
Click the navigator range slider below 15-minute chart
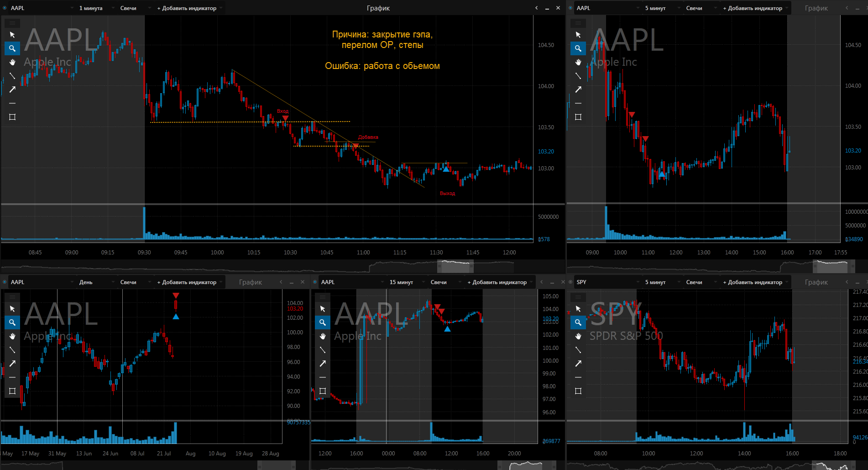point(527,465)
